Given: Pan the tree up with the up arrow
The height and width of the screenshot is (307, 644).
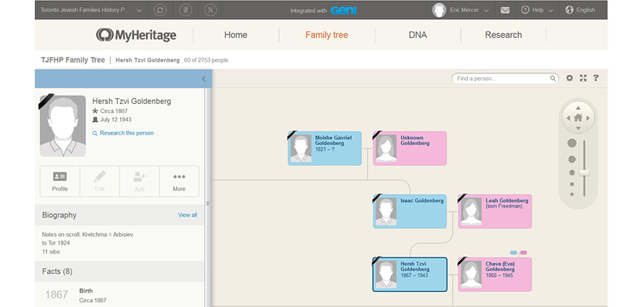Looking at the screenshot, I should coord(578,108).
